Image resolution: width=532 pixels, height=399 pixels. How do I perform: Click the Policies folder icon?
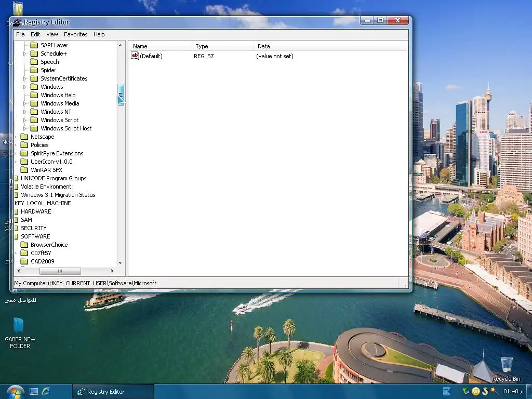pyautogui.click(x=24, y=145)
